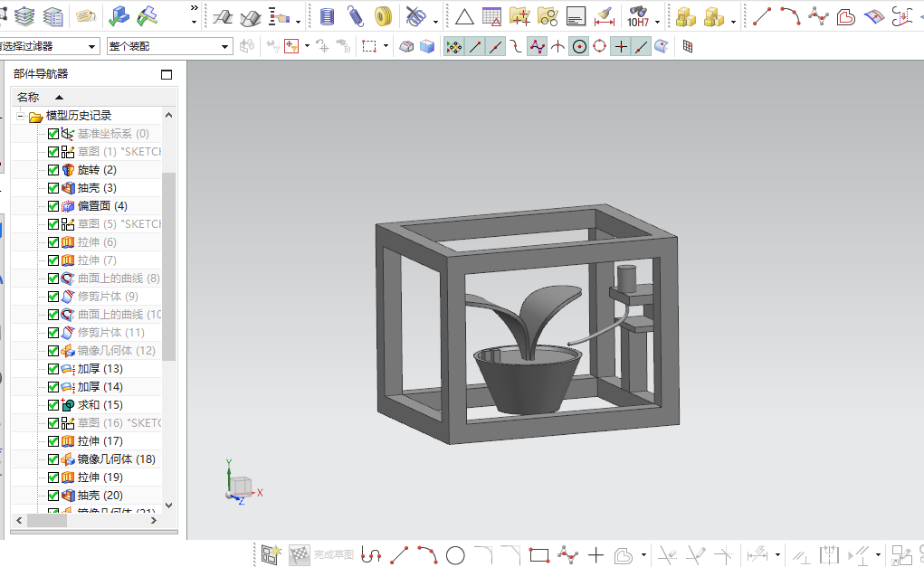
Task: Click the grid icon at snap toolbar end
Action: tap(687, 46)
